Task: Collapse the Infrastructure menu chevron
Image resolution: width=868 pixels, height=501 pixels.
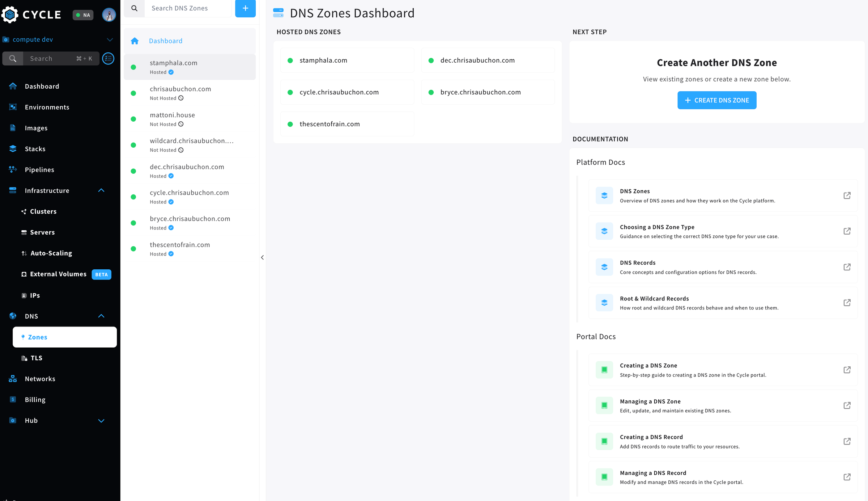Action: click(101, 190)
